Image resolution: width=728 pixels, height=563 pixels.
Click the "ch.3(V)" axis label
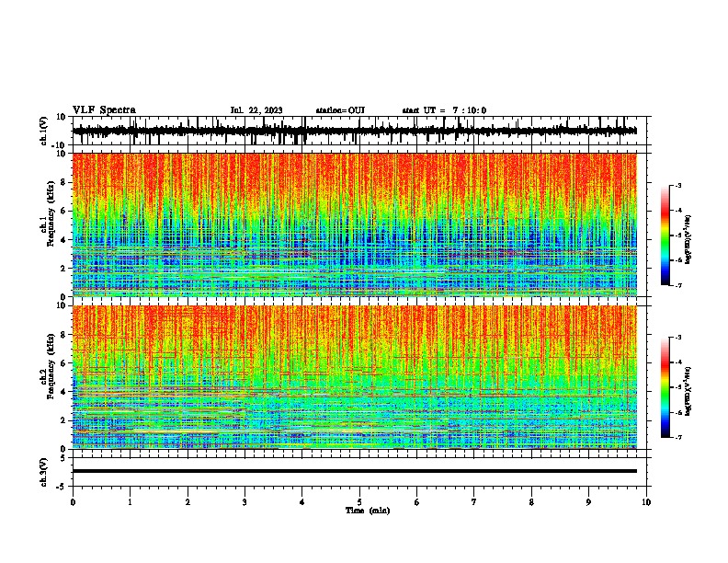[43, 472]
